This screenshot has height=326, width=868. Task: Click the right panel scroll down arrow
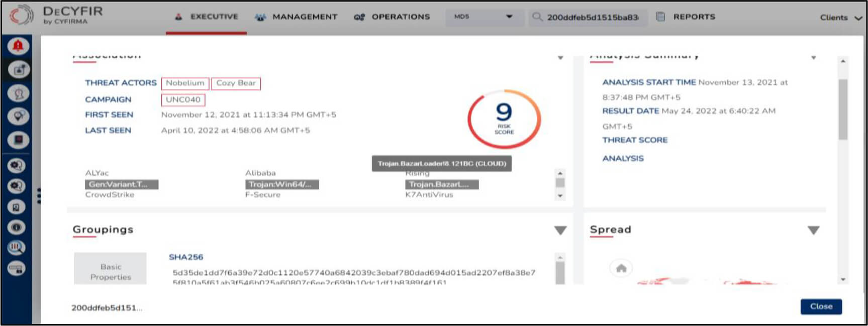point(843,279)
